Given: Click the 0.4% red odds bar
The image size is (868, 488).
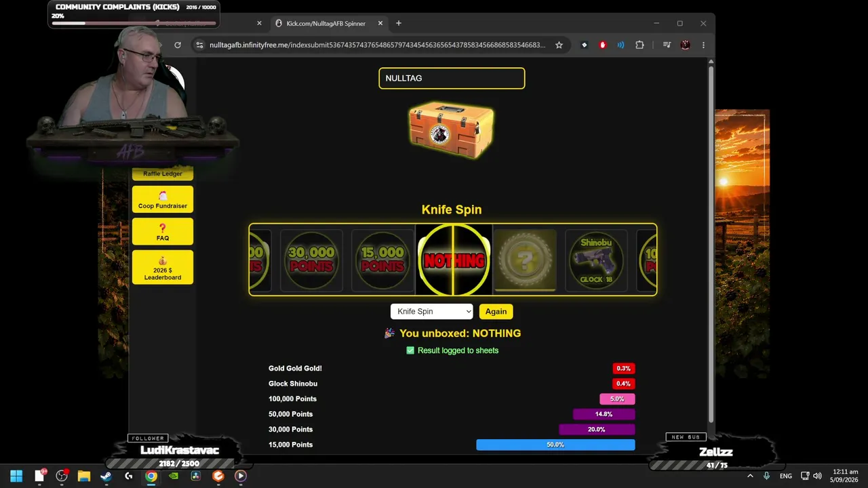Looking at the screenshot, I should [x=623, y=384].
